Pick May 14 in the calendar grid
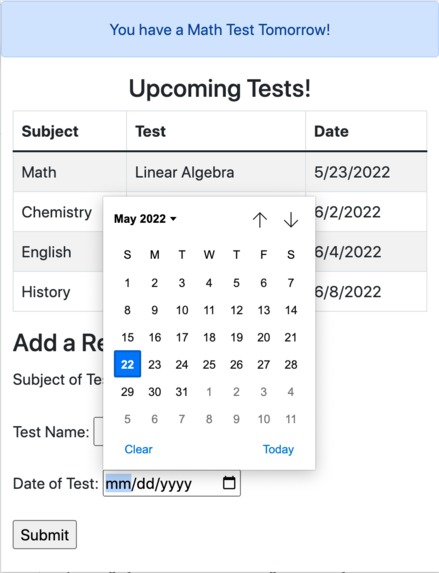439x573 pixels. pyautogui.click(x=291, y=310)
